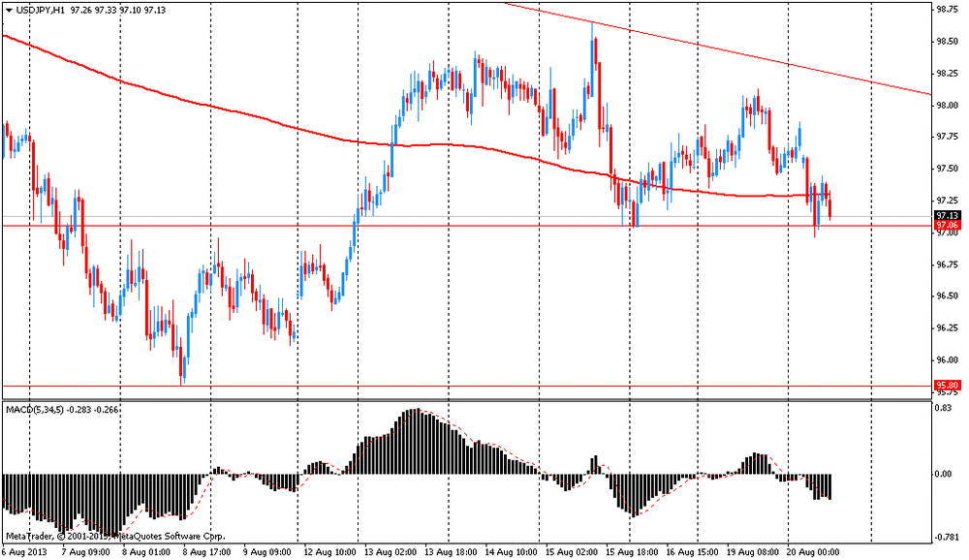Viewport: 969px width, 560px height.
Task: Click the 12 Aug 10:00 time label
Action: pos(330,551)
